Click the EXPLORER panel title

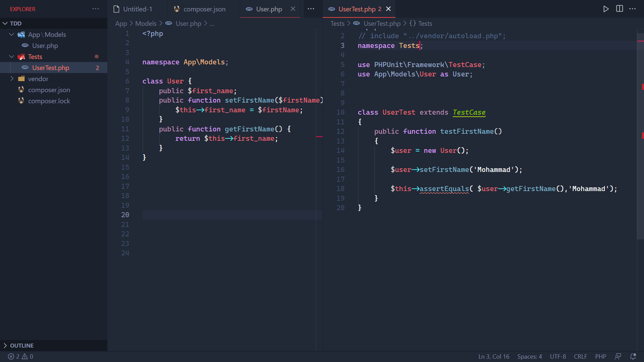coord(22,9)
